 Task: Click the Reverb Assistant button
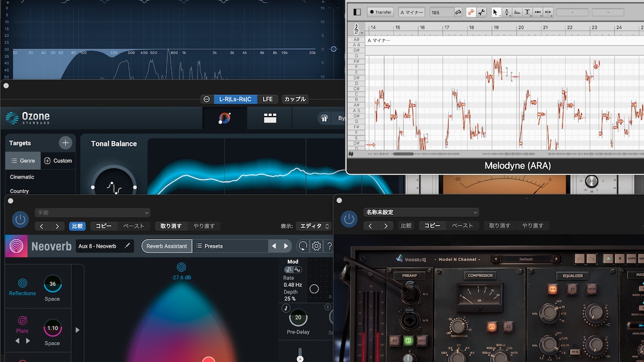(x=167, y=246)
